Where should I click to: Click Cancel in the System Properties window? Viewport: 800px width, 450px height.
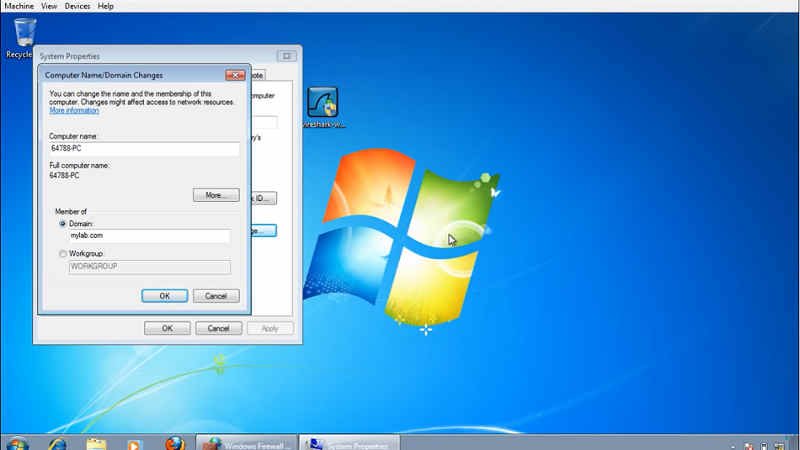point(218,328)
